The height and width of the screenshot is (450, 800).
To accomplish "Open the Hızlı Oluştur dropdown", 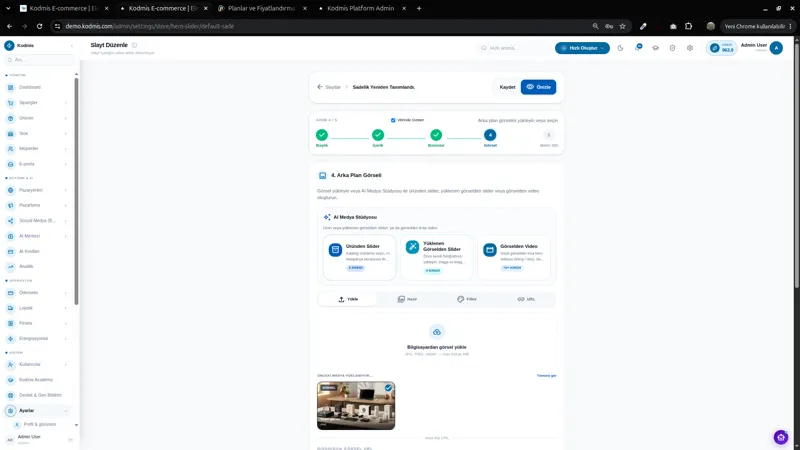I will [x=582, y=48].
